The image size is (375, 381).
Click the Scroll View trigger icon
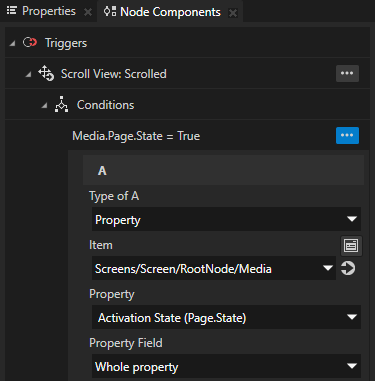(x=46, y=73)
